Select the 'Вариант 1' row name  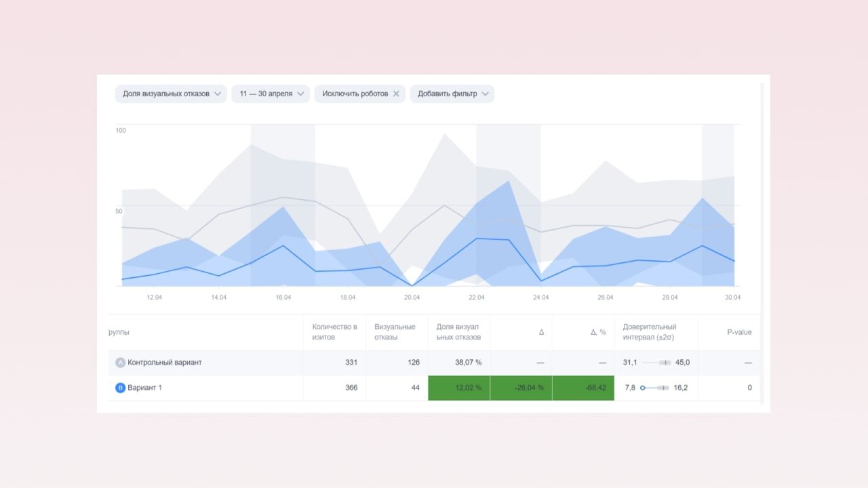tap(145, 388)
